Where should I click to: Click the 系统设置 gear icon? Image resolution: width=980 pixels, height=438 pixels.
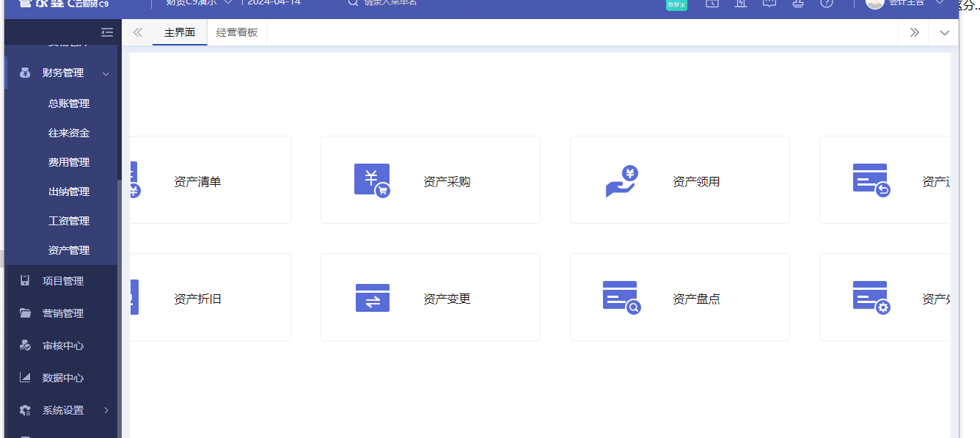[25, 410]
